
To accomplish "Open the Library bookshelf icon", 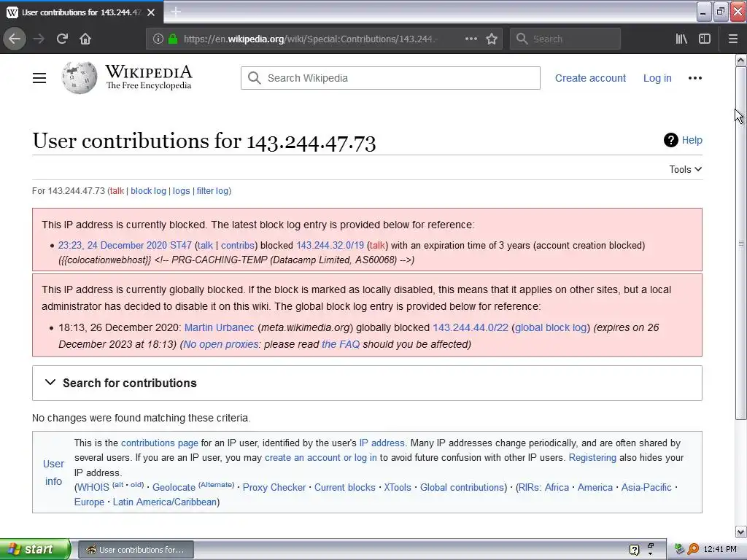I will pos(681,39).
